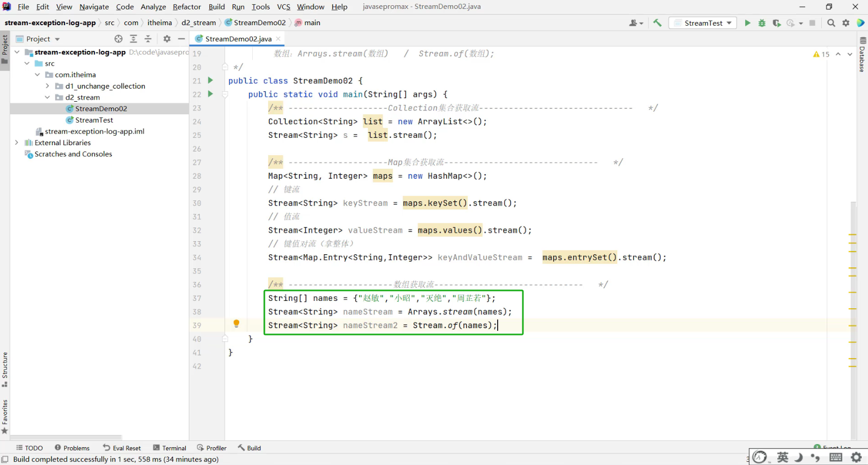Screen dimensions: 868x465
Task: Click the green run gutter arrow on line 21
Action: [211, 80]
